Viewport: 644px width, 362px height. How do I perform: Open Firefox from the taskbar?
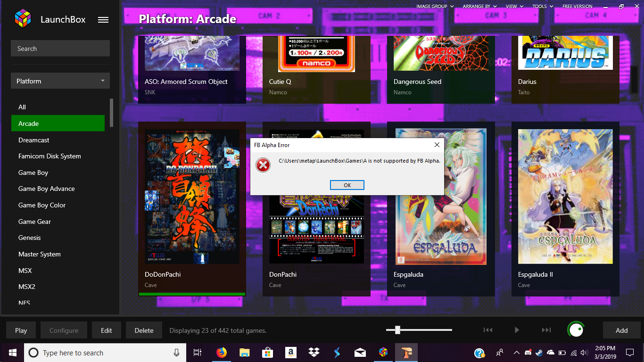[x=221, y=353]
